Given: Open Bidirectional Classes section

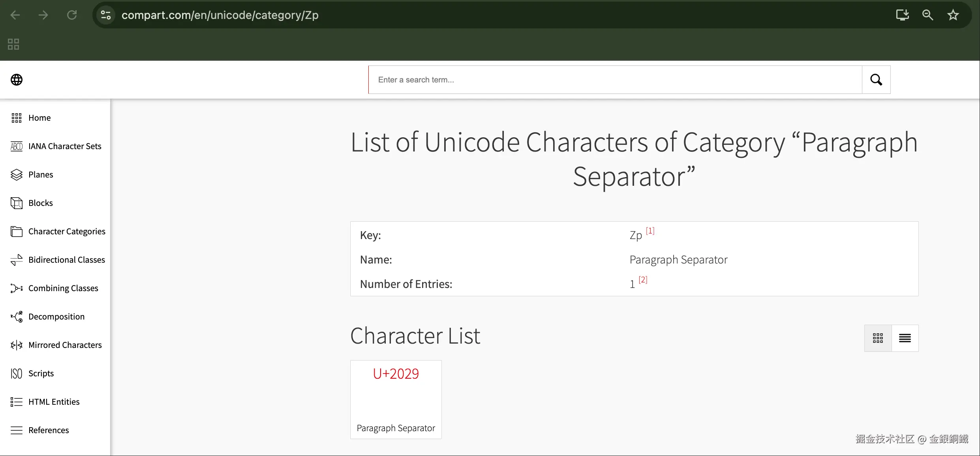Looking at the screenshot, I should [x=66, y=260].
